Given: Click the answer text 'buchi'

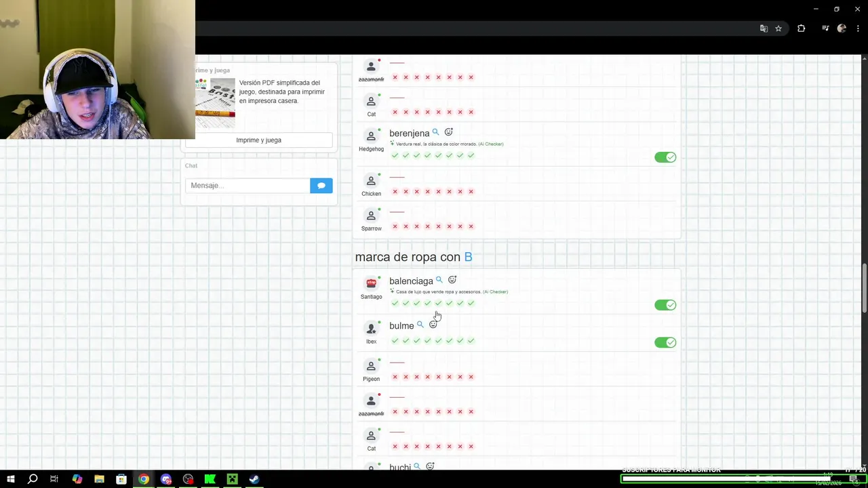Looking at the screenshot, I should click(400, 467).
